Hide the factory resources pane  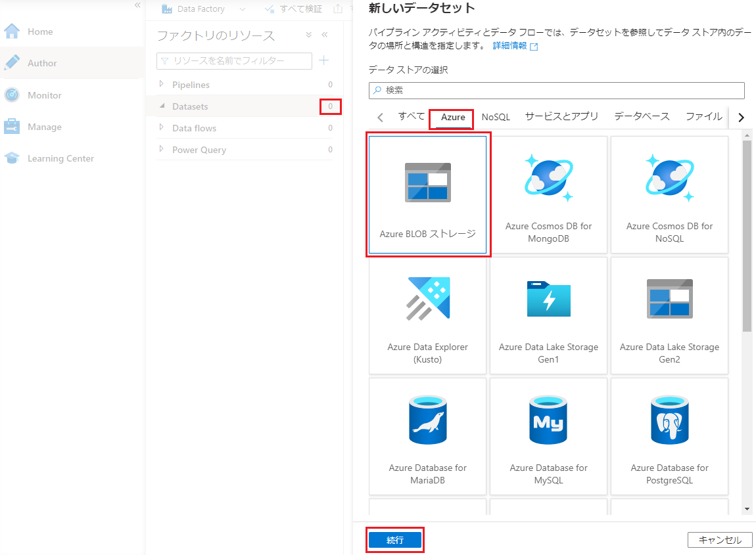325,35
